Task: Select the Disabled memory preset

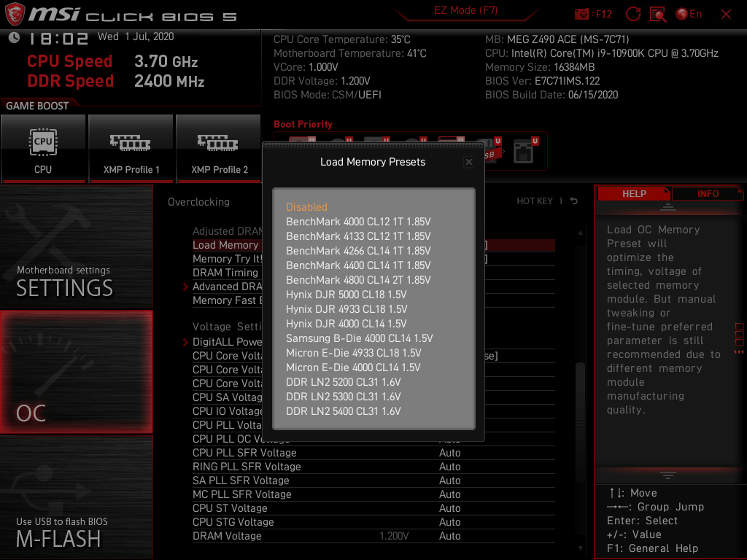Action: click(306, 207)
